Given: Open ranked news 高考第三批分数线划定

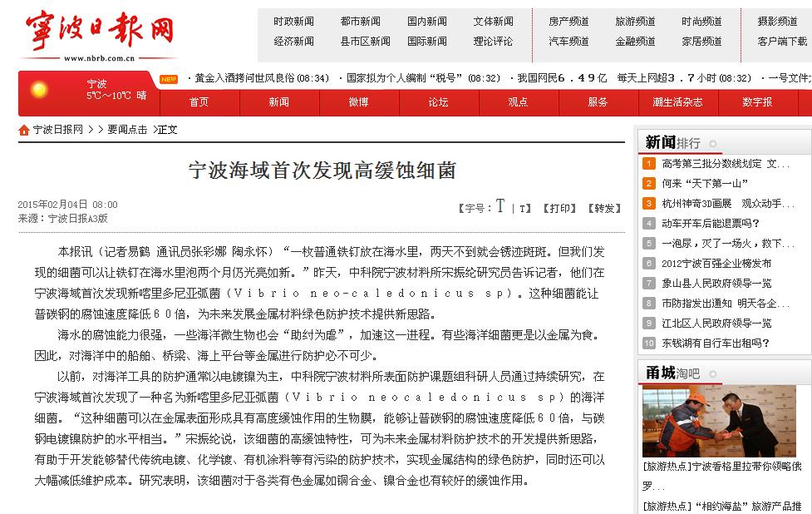Looking at the screenshot, I should click(726, 164).
